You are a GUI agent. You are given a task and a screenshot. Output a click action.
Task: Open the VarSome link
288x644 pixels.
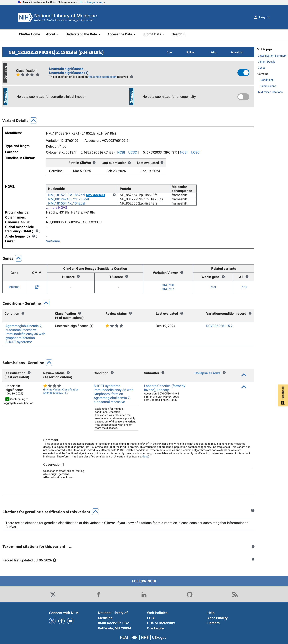pyautogui.click(x=53, y=241)
